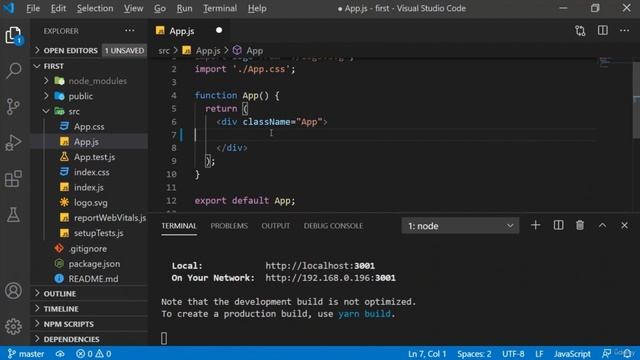The width and height of the screenshot is (640, 360).
Task: Open Explorer more actions ellipsis
Action: (130, 31)
